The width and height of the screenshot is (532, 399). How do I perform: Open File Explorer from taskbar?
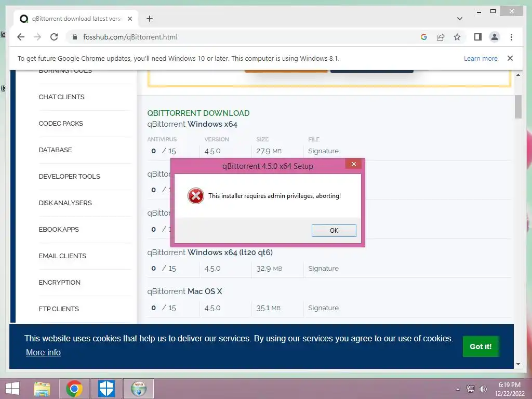coord(42,389)
